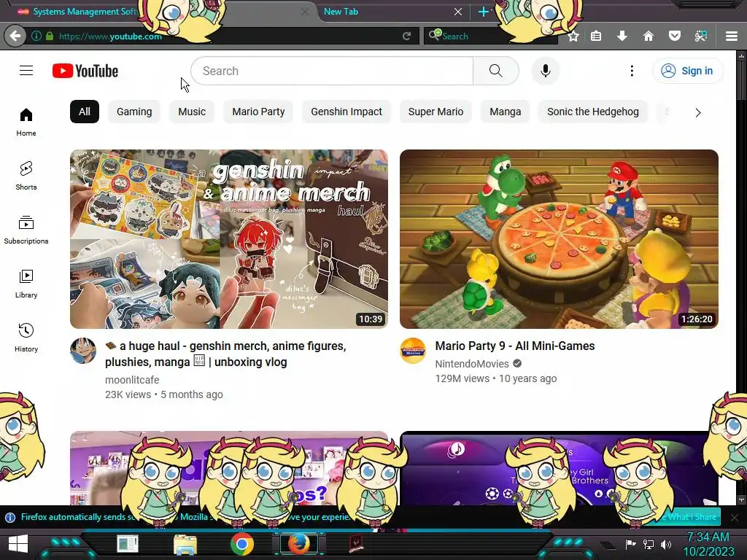Visit the moonlitcafe channel link
The height and width of the screenshot is (560, 747).
click(132, 380)
